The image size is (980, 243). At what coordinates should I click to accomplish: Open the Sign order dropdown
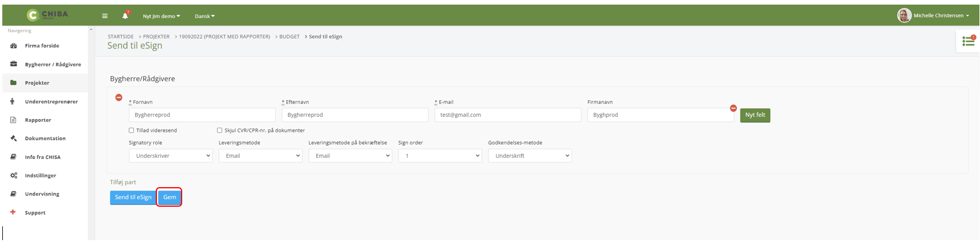pos(440,156)
